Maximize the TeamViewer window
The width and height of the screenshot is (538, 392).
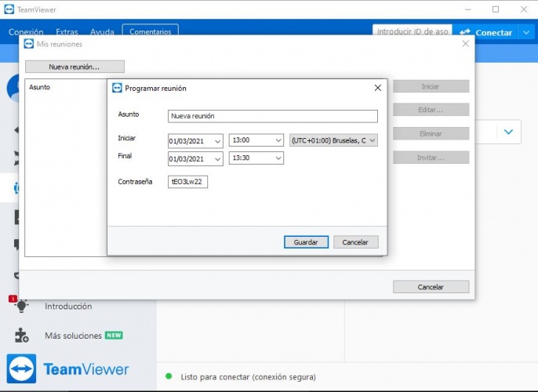pos(496,9)
